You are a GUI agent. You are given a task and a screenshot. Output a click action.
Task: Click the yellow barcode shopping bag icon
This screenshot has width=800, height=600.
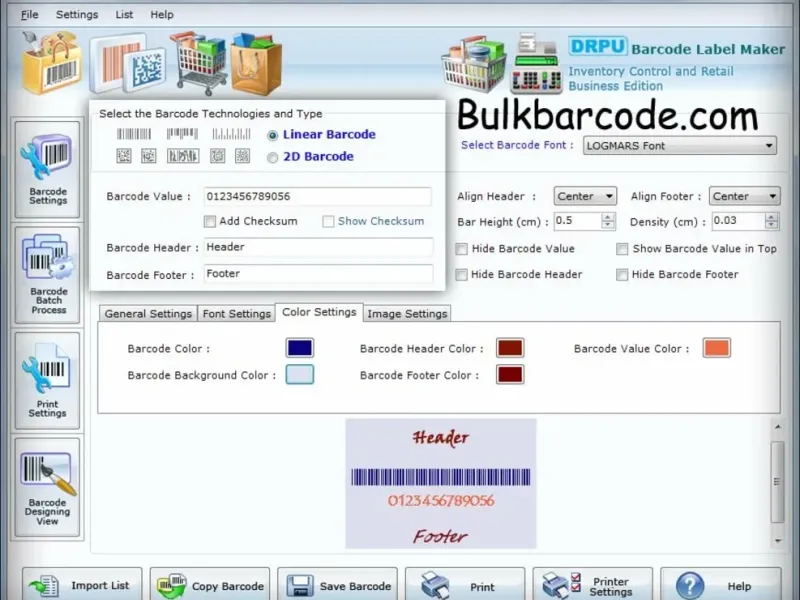(x=52, y=63)
